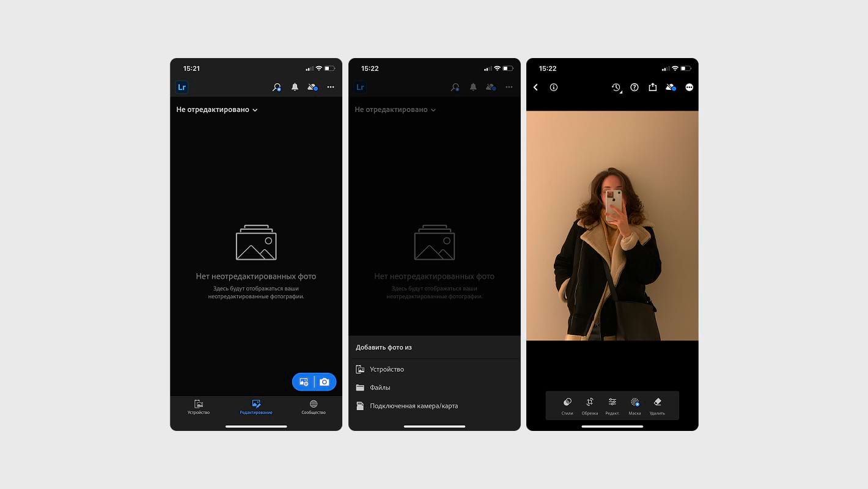
Task: Open the help question mark icon
Action: (x=634, y=87)
